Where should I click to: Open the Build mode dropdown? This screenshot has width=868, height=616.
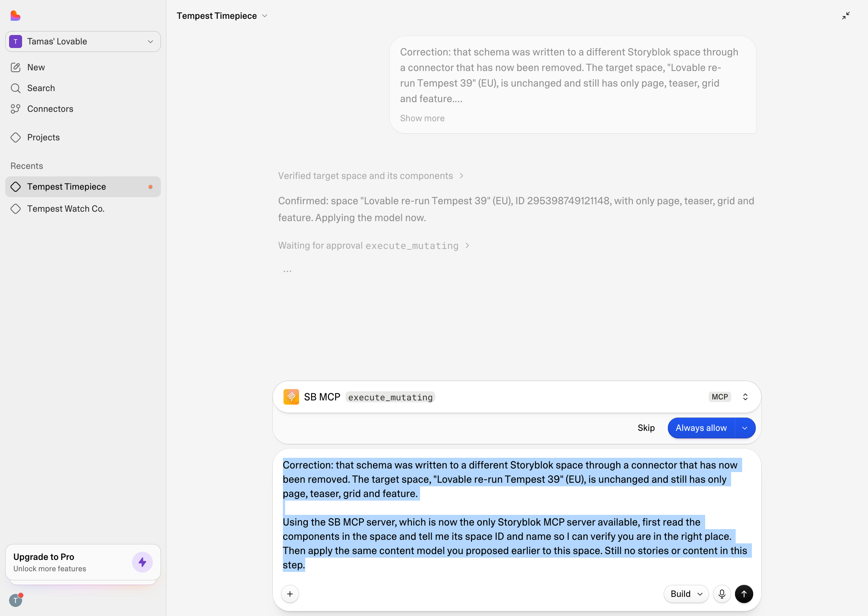tap(686, 594)
